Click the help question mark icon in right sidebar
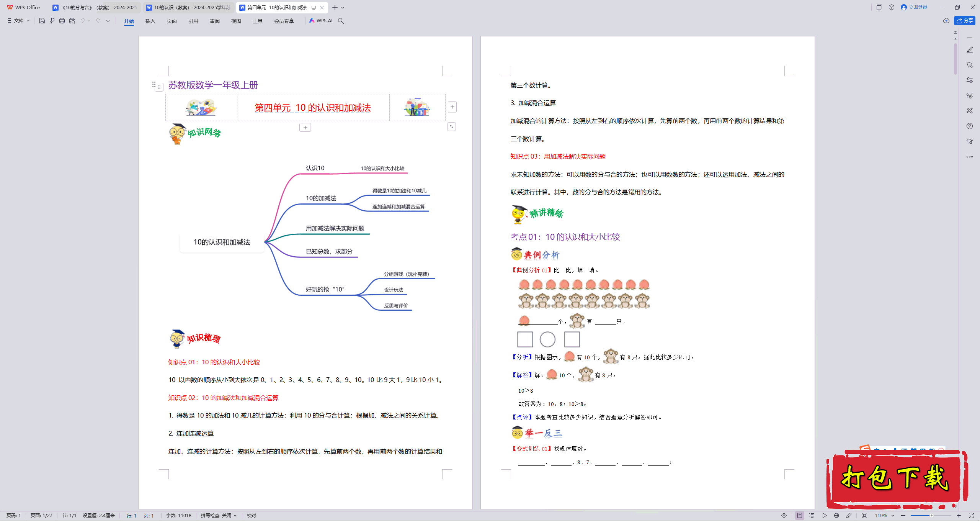Viewport: 980px width, 521px height. click(970, 126)
